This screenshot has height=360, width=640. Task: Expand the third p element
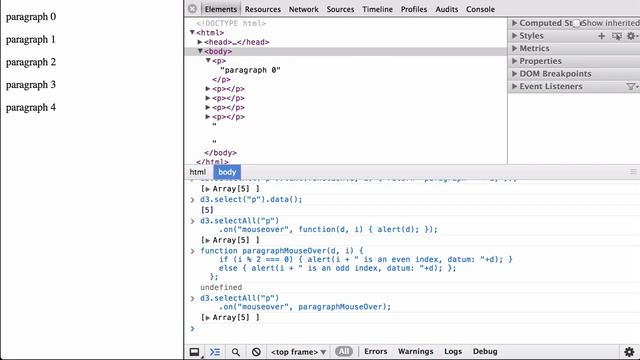[208, 98]
